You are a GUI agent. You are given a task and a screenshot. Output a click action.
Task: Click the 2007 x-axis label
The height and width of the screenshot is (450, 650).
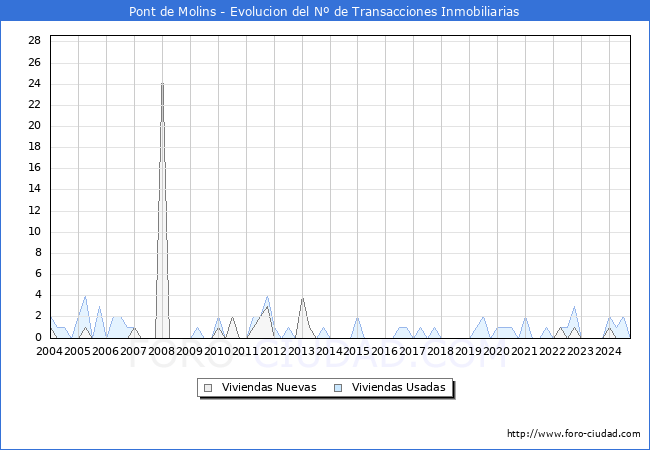pyautogui.click(x=133, y=351)
